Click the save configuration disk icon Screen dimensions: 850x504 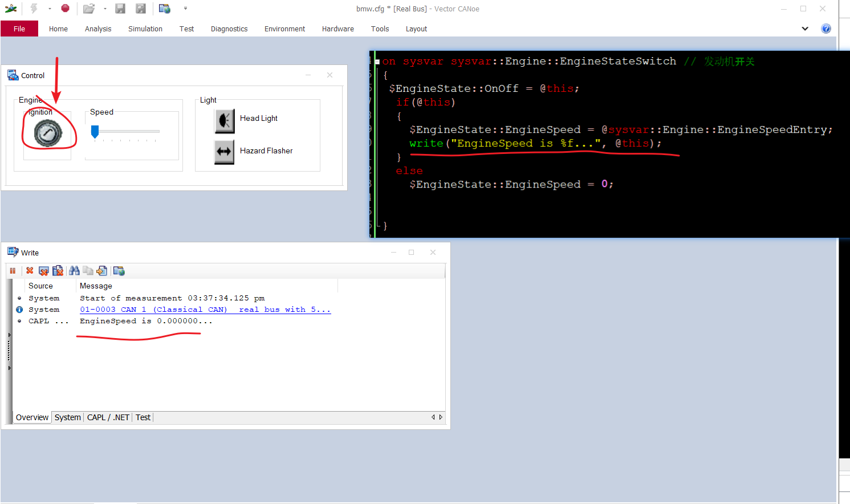click(120, 9)
